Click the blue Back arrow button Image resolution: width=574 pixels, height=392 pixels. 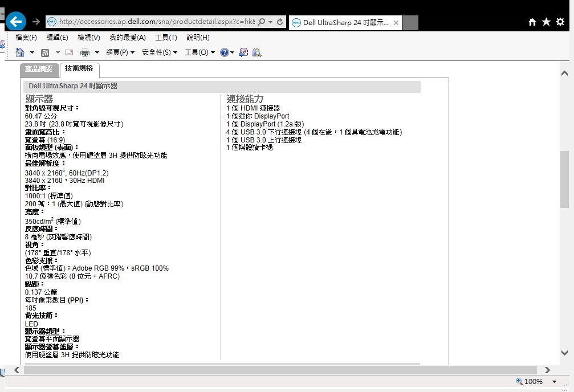pos(16,22)
